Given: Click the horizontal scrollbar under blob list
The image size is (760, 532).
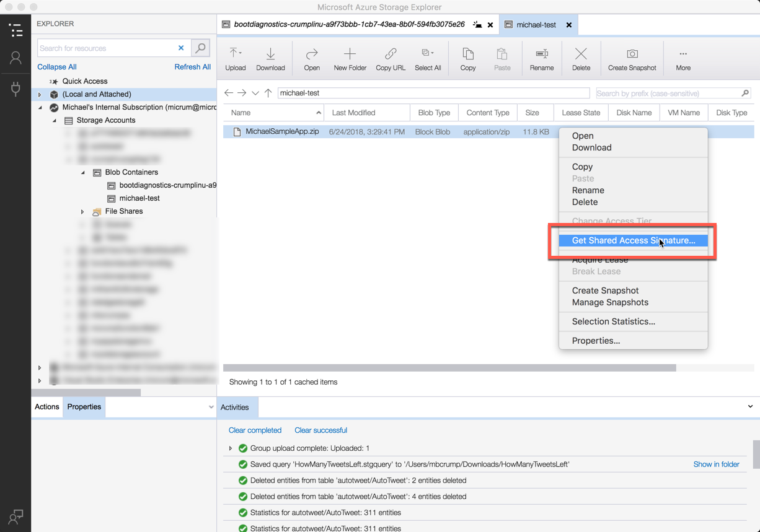Looking at the screenshot, I should [x=449, y=368].
